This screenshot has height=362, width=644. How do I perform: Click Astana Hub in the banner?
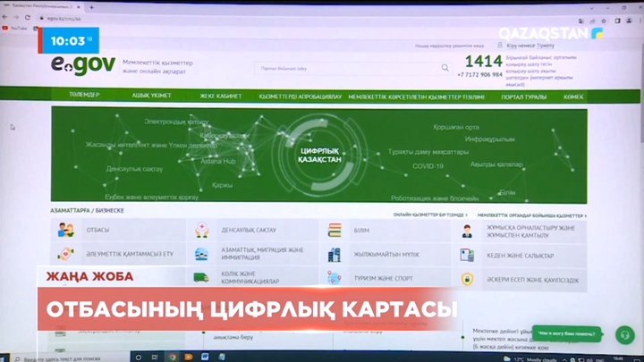point(217,161)
